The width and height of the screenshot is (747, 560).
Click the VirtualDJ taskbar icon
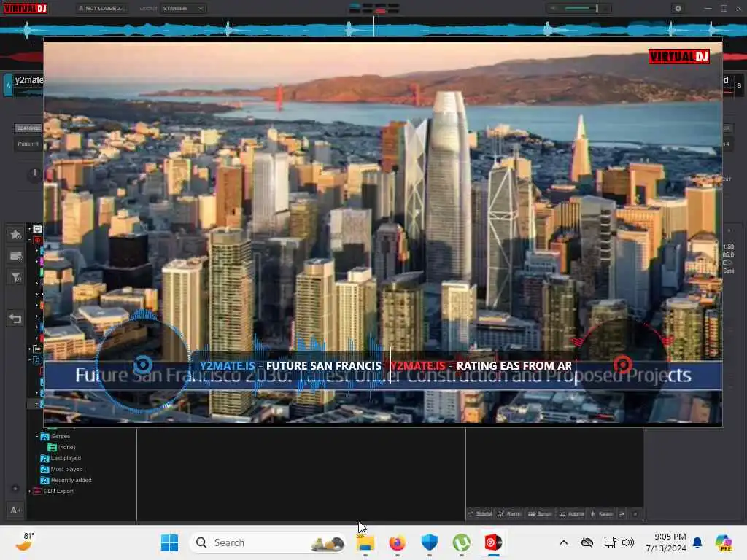pyautogui.click(x=493, y=542)
